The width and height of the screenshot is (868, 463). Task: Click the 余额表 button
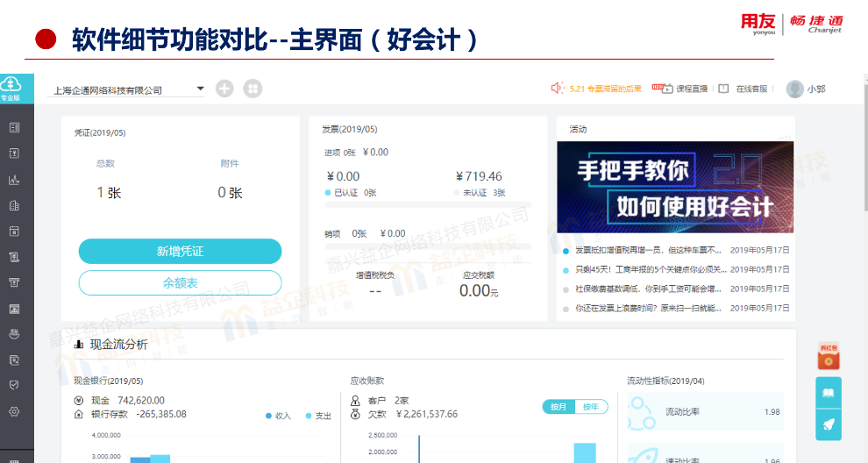180,283
